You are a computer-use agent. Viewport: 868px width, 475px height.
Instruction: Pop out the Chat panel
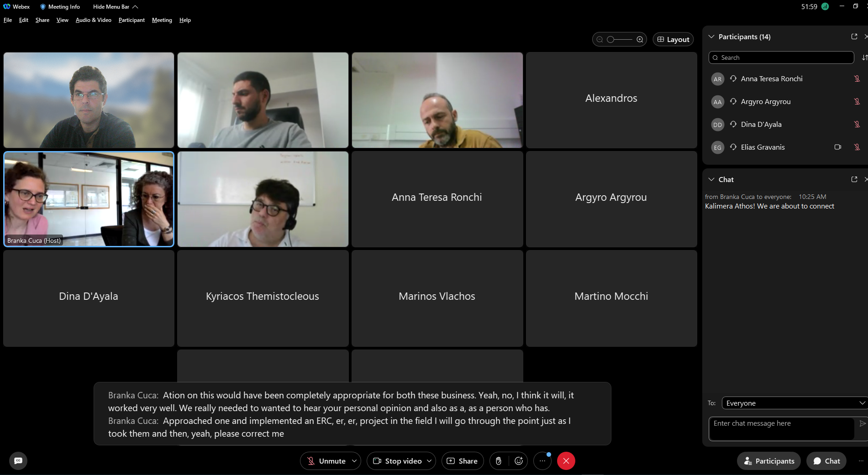coord(854,179)
